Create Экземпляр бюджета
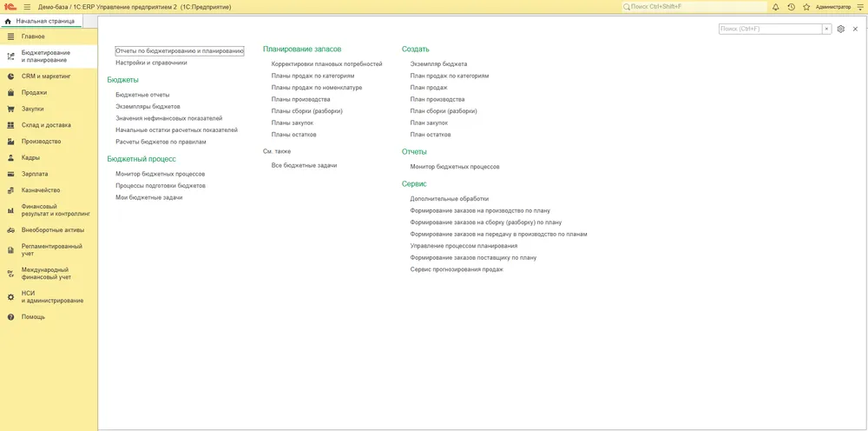Viewport: 868px width, 431px height. click(x=438, y=64)
